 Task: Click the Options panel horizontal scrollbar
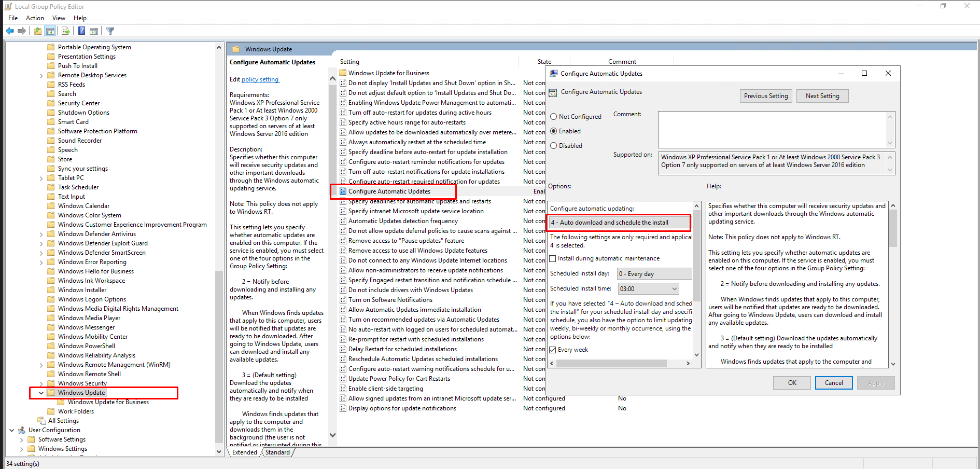click(611, 363)
